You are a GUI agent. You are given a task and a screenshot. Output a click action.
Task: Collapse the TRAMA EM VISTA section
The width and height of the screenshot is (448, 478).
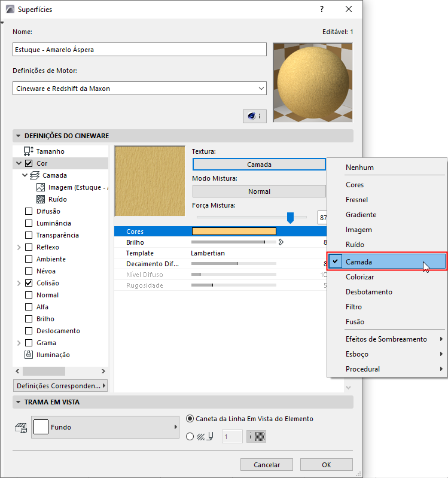point(19,402)
